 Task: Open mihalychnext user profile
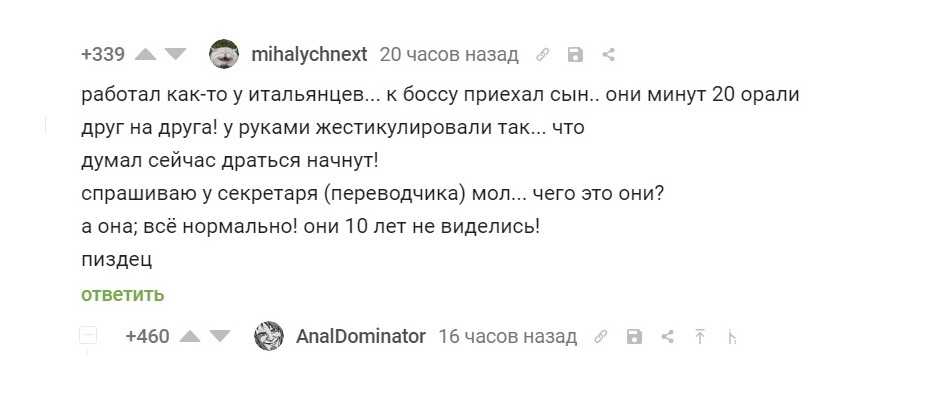tap(309, 54)
